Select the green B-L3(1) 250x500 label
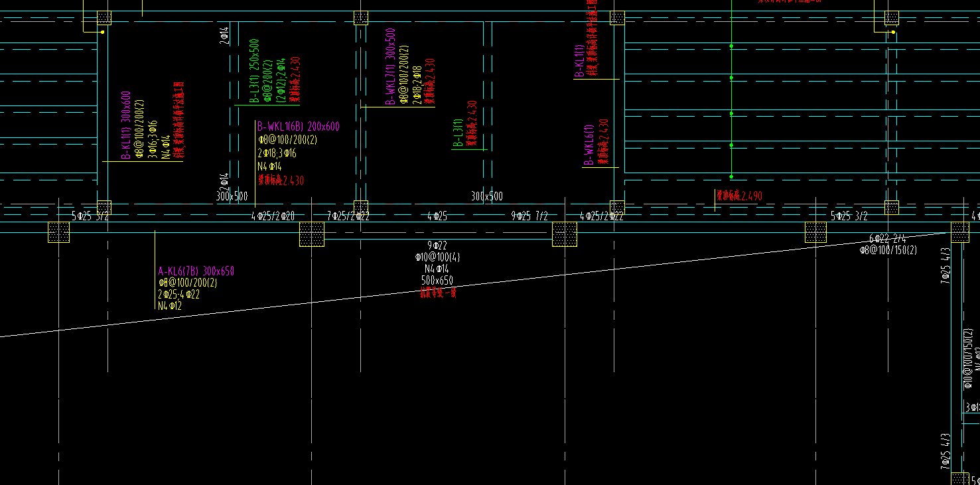The image size is (980, 485). 254,71
